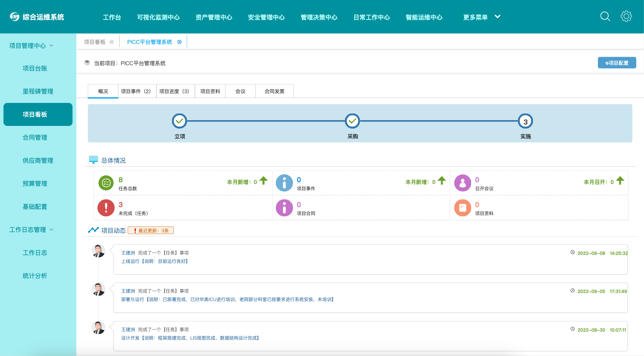Open 项目台账 in the sidebar
This screenshot has width=644, height=356.
pyautogui.click(x=35, y=68)
